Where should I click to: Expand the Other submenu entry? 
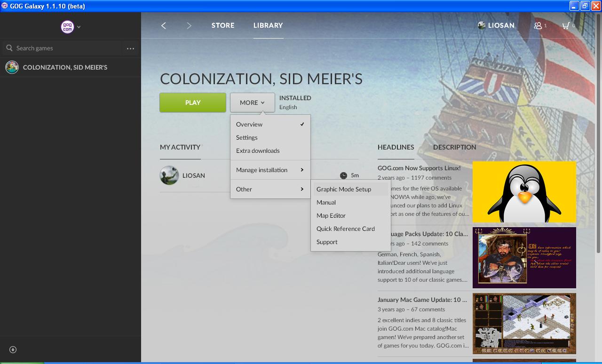click(x=270, y=189)
